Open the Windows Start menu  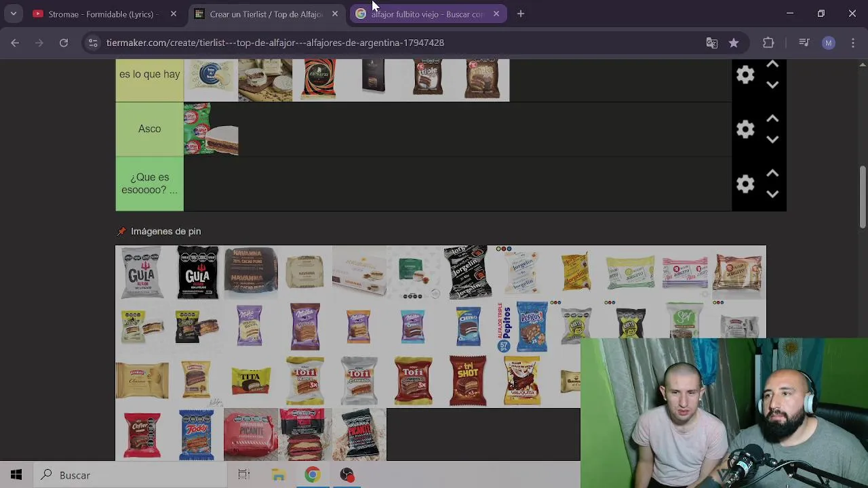[x=16, y=475]
